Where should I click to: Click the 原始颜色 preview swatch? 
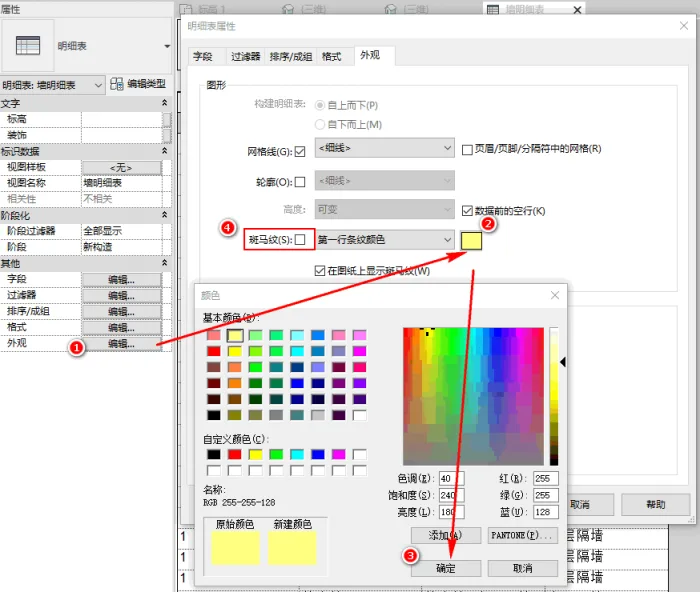(x=235, y=548)
